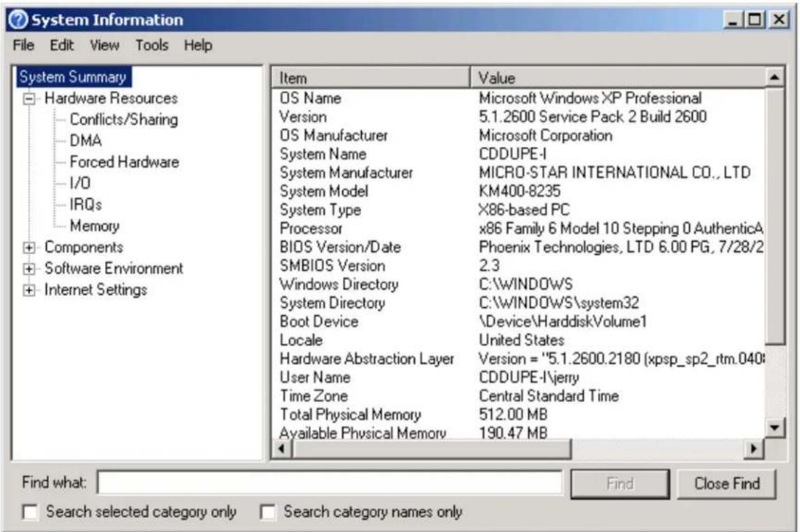Viewport: 800px width, 532px height.
Task: Expand the Components node
Action: pos(29,248)
